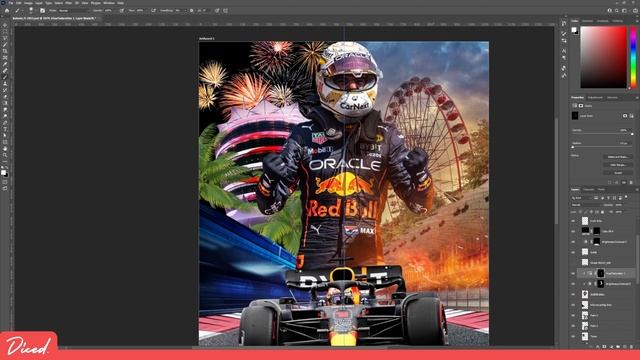This screenshot has width=640, height=360.
Task: Click the Home icon in options bar
Action: tap(7, 10)
